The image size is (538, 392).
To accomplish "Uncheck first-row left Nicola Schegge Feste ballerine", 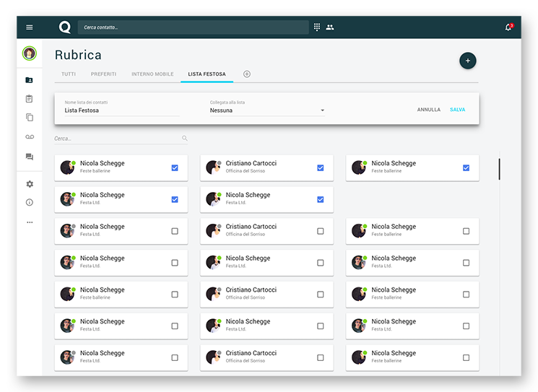I will point(175,167).
